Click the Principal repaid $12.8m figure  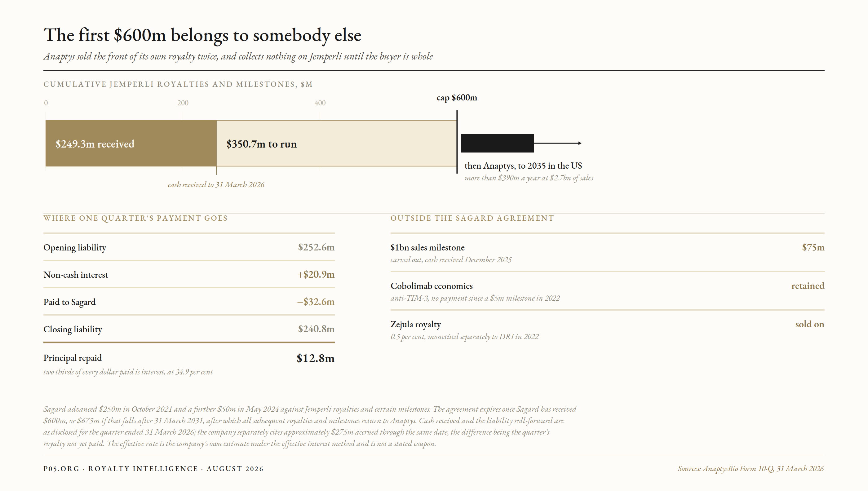coord(315,358)
